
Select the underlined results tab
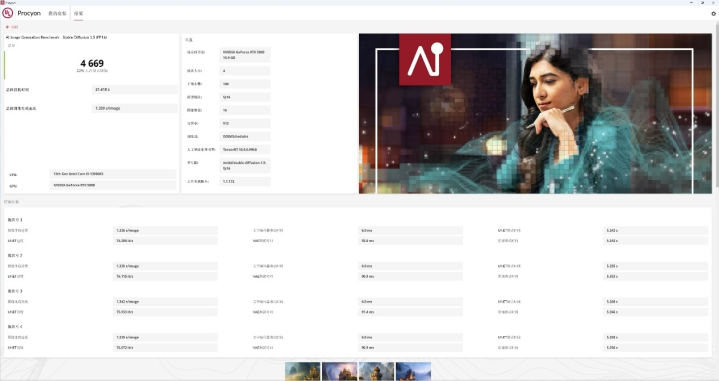click(78, 14)
